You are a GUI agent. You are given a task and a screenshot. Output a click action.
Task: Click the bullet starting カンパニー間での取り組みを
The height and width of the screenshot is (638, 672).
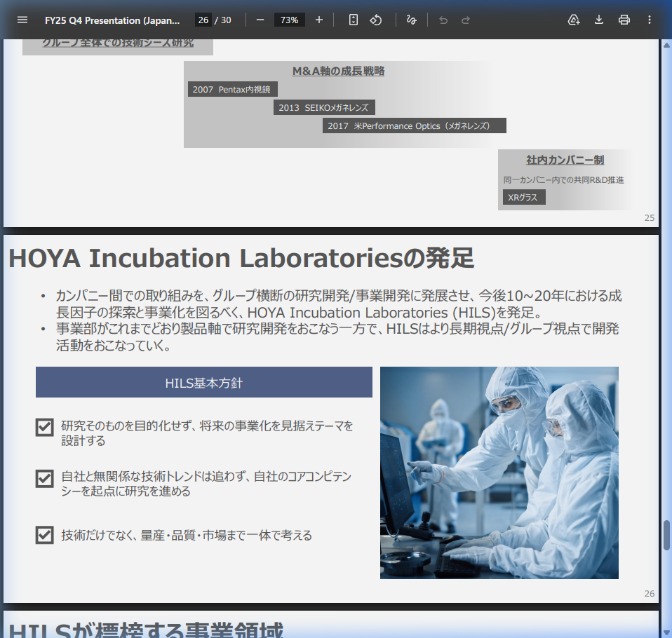339,304
